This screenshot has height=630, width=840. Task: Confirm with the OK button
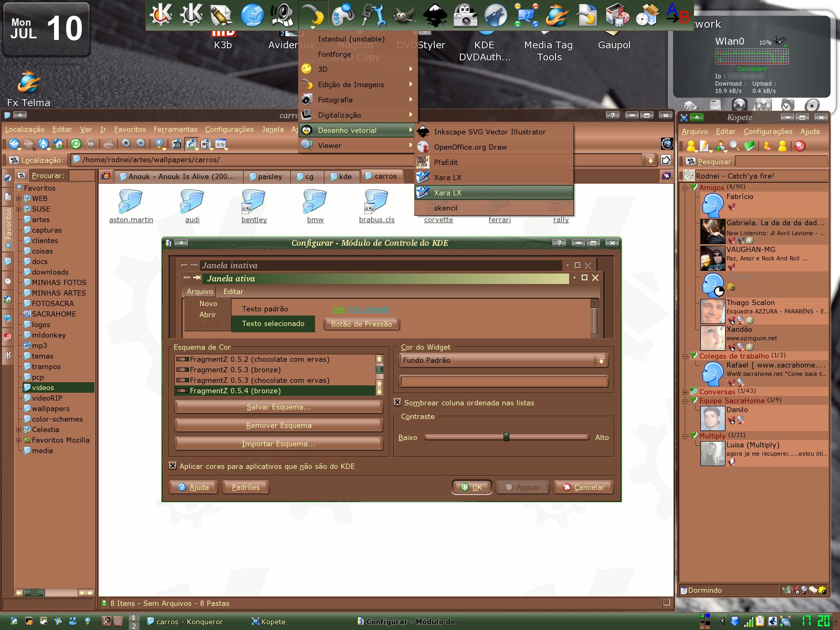tap(471, 487)
